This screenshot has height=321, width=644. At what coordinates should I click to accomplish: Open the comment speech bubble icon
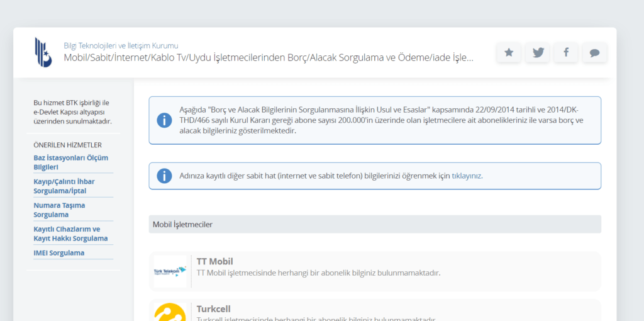click(594, 53)
